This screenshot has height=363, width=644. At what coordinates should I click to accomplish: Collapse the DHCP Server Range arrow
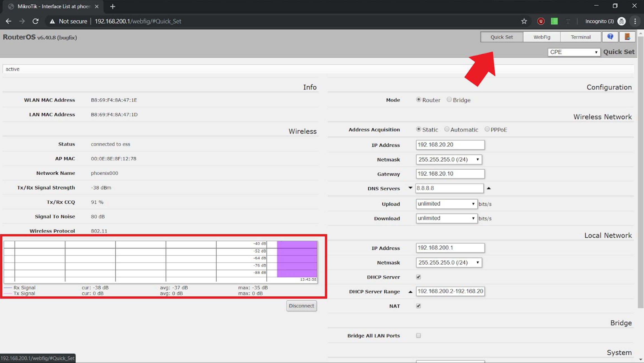[x=410, y=292]
